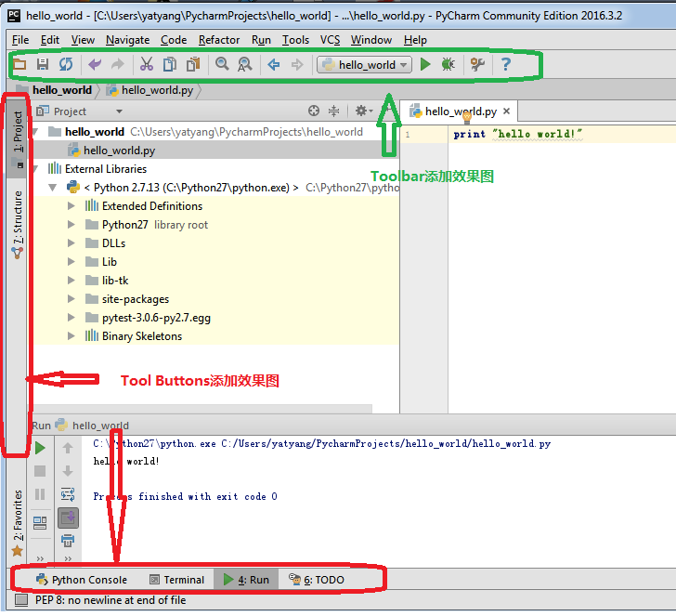676x616 pixels.
Task: Toggle the 2: Favorites tool window button
Action: [18, 522]
